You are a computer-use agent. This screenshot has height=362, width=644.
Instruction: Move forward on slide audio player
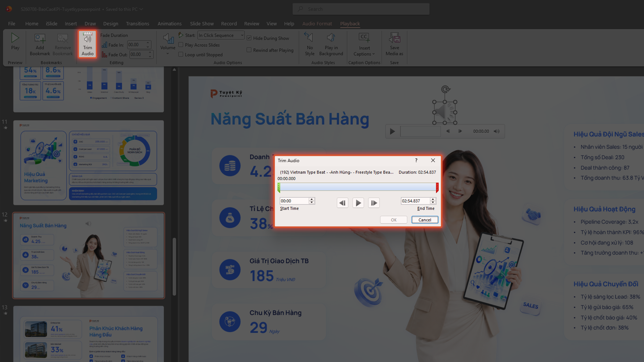click(x=460, y=131)
